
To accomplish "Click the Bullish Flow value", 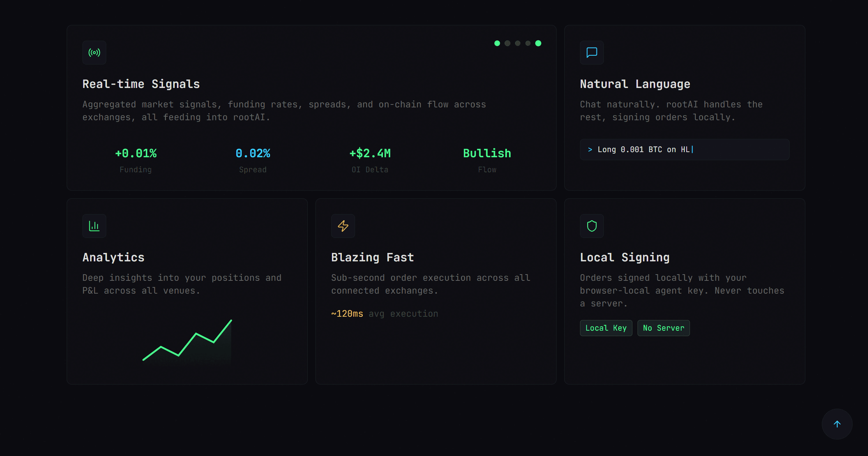I will 487,153.
